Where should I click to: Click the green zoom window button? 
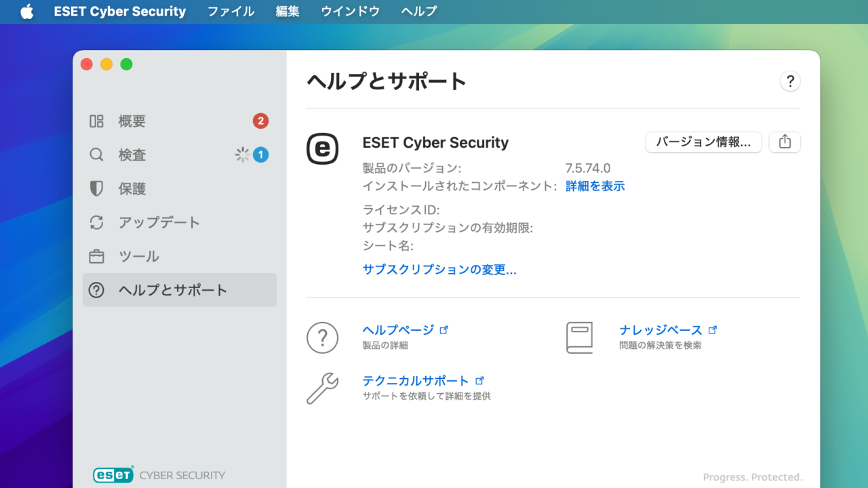[x=126, y=64]
